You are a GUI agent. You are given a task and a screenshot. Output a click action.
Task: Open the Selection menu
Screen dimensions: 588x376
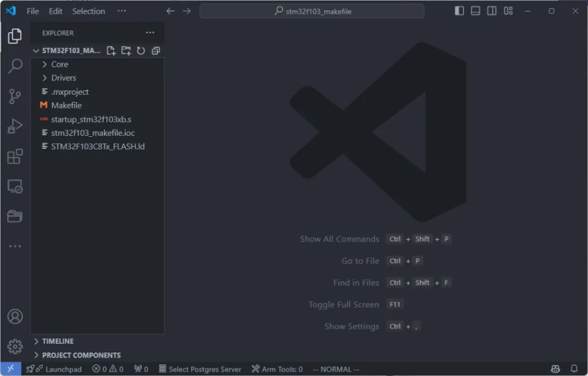88,11
